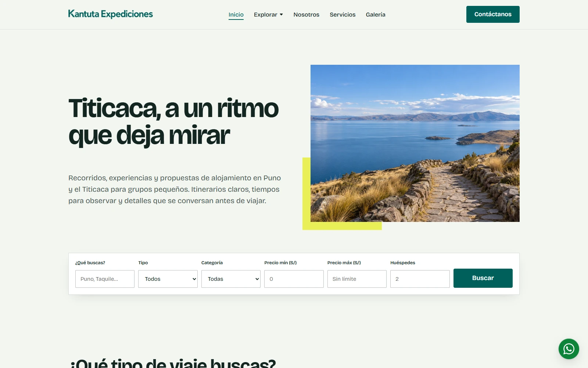Image resolution: width=588 pixels, height=368 pixels.
Task: Click the paragraph starting 'Recorridos, experiencias y propuestas'
Action: pyautogui.click(x=175, y=189)
